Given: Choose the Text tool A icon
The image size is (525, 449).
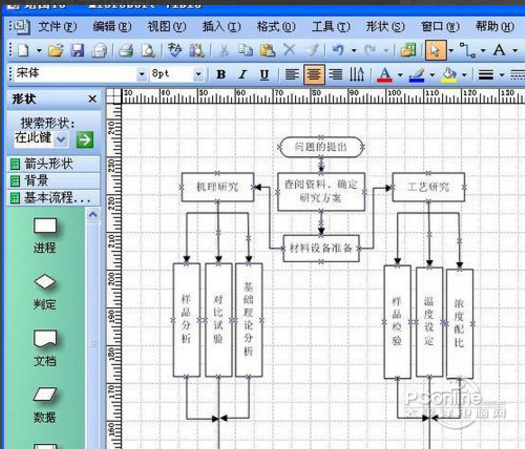Looking at the screenshot, I should [x=499, y=50].
